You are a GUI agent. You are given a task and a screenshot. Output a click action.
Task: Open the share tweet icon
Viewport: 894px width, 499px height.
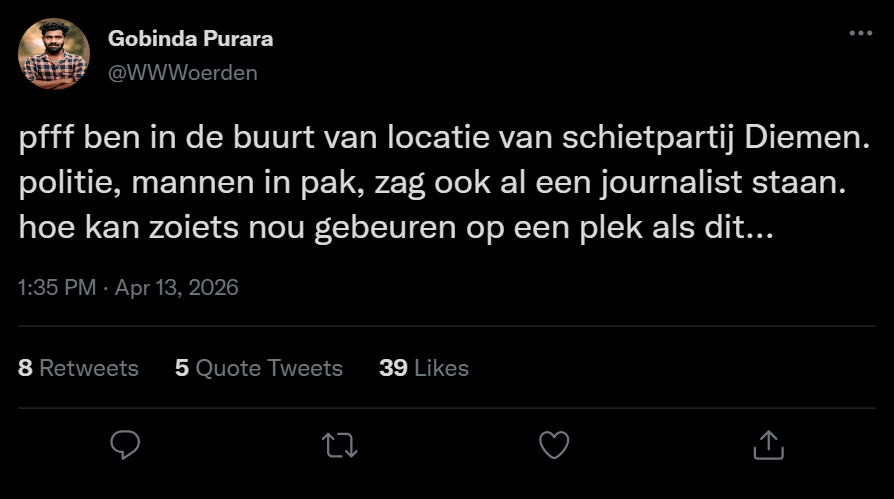(768, 443)
